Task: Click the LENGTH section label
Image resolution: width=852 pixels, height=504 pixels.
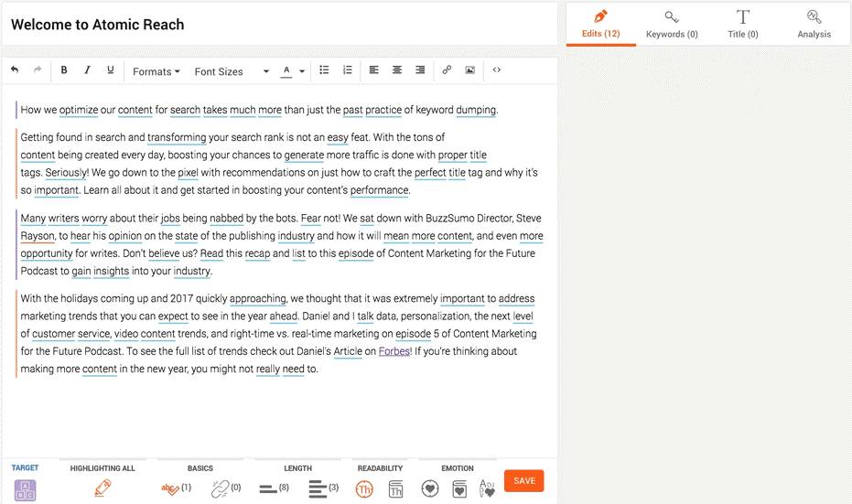Action: (x=297, y=468)
